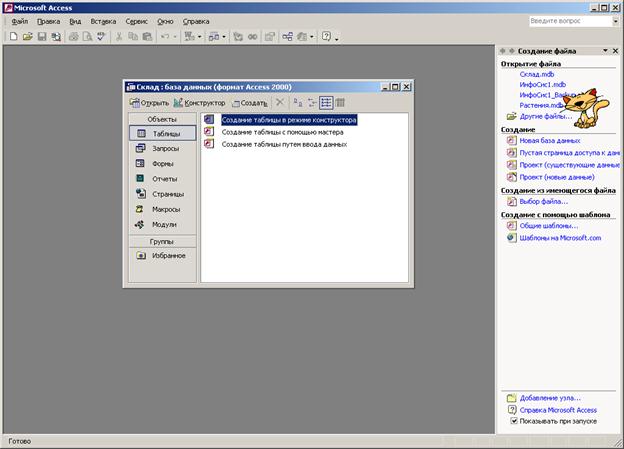Open the Сервис menu

136,21
